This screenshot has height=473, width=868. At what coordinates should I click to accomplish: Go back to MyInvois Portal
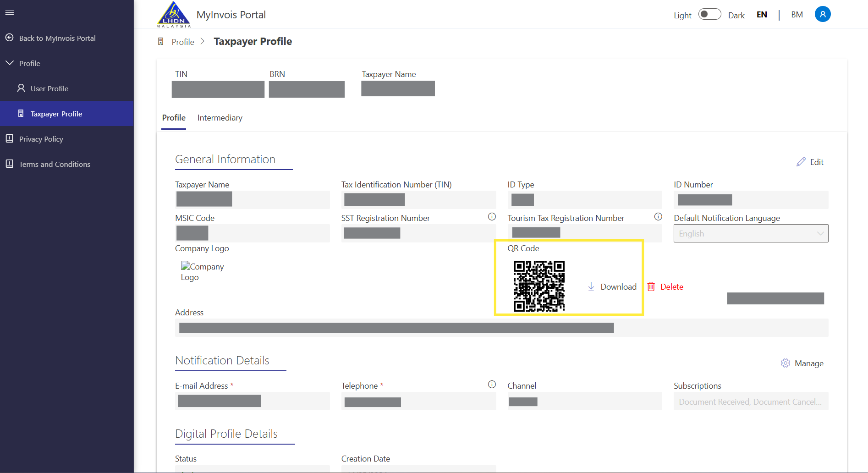(57, 38)
